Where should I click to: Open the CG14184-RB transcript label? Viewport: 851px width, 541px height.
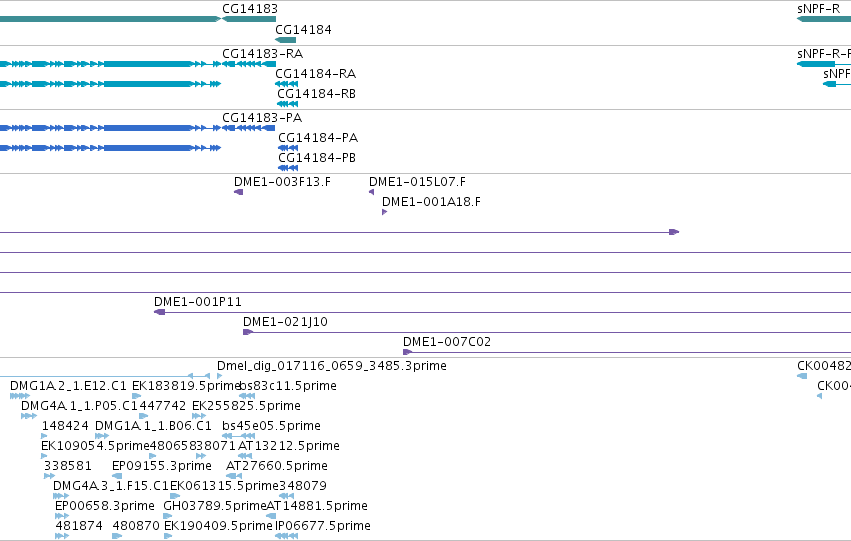[x=316, y=94]
